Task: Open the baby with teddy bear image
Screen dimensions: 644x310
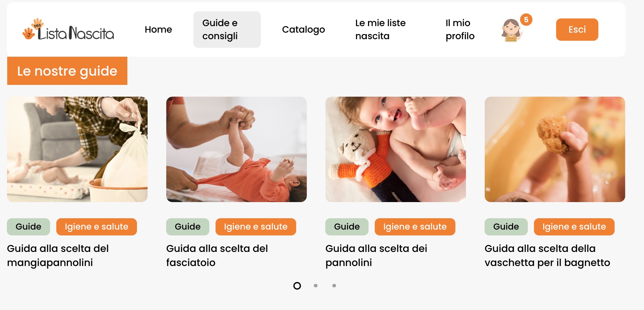Action: tap(395, 149)
